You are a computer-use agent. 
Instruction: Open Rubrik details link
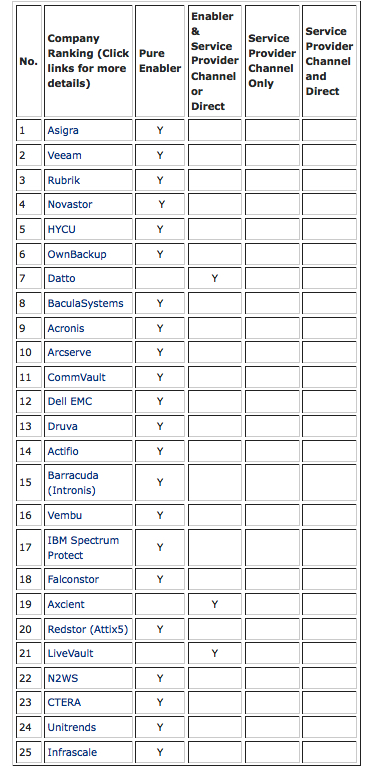tap(63, 180)
